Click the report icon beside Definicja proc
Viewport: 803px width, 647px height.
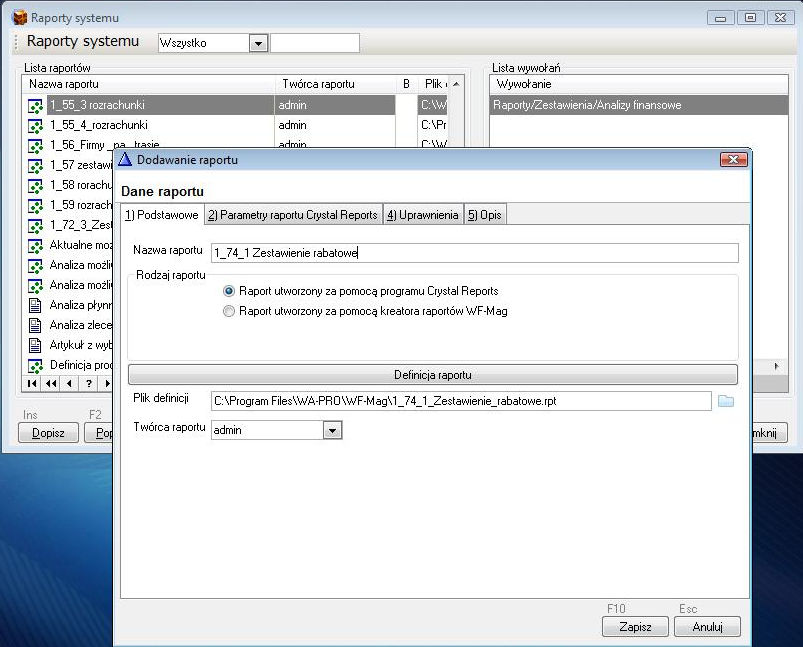click(x=35, y=365)
